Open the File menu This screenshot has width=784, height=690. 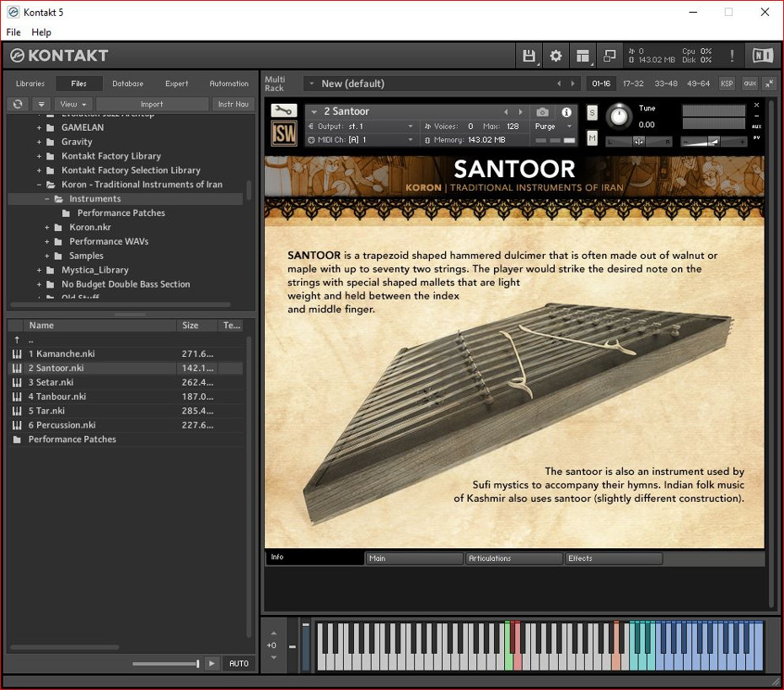point(13,32)
